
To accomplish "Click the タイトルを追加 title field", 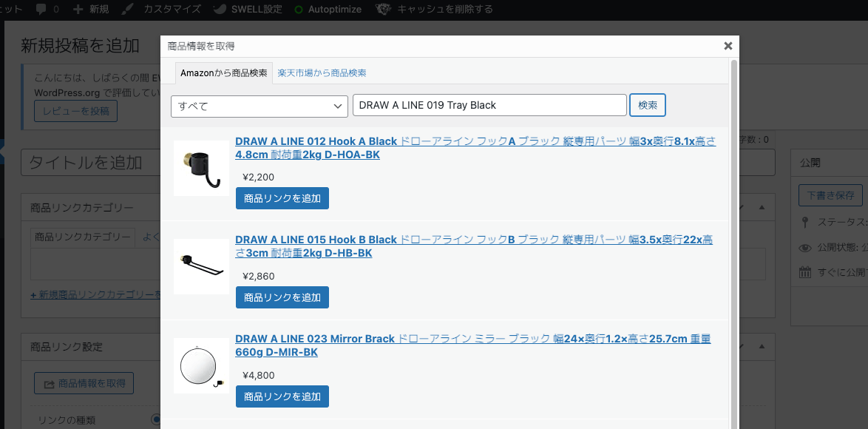I will [90, 162].
